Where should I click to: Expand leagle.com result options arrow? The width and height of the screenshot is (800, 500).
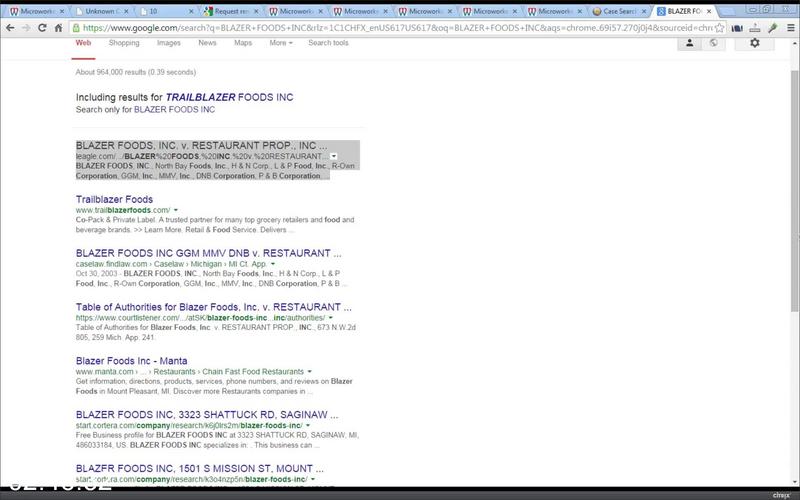click(334, 156)
